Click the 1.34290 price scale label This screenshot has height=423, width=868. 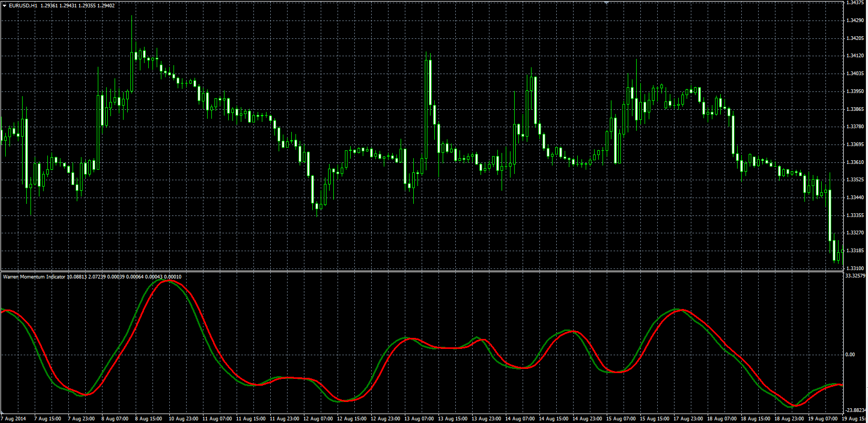(x=855, y=20)
